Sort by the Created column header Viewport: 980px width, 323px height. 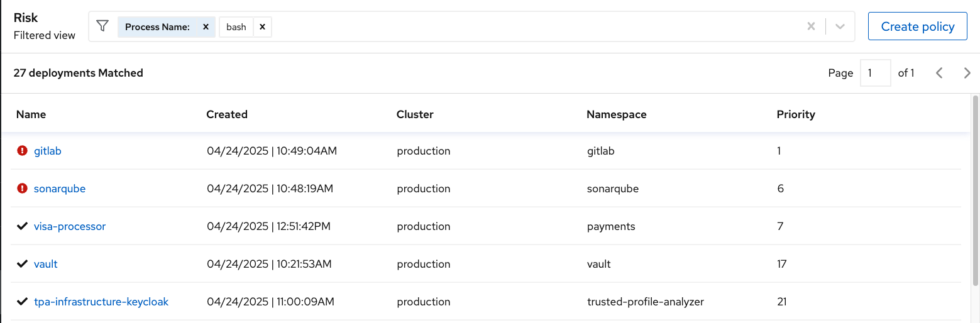[227, 114]
